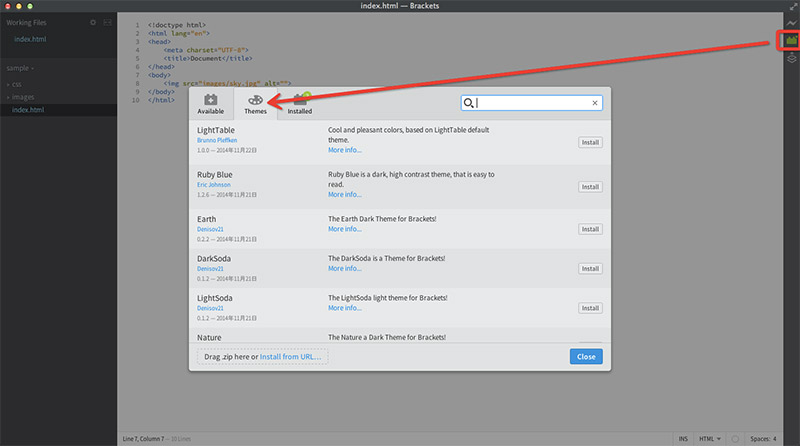Open Live Preview lightning icon
The width and height of the screenshot is (800, 446).
click(x=791, y=23)
